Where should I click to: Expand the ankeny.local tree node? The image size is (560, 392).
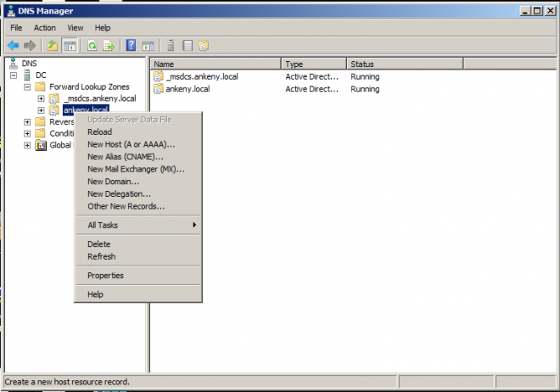pos(41,110)
